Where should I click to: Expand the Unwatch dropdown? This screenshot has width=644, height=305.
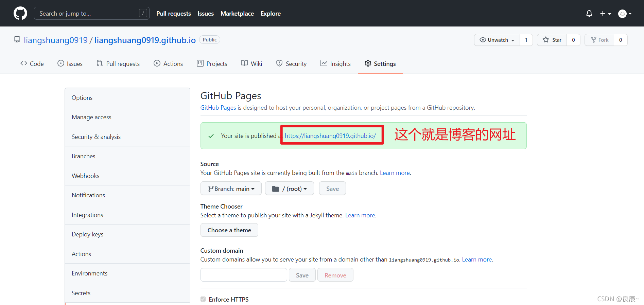point(497,40)
